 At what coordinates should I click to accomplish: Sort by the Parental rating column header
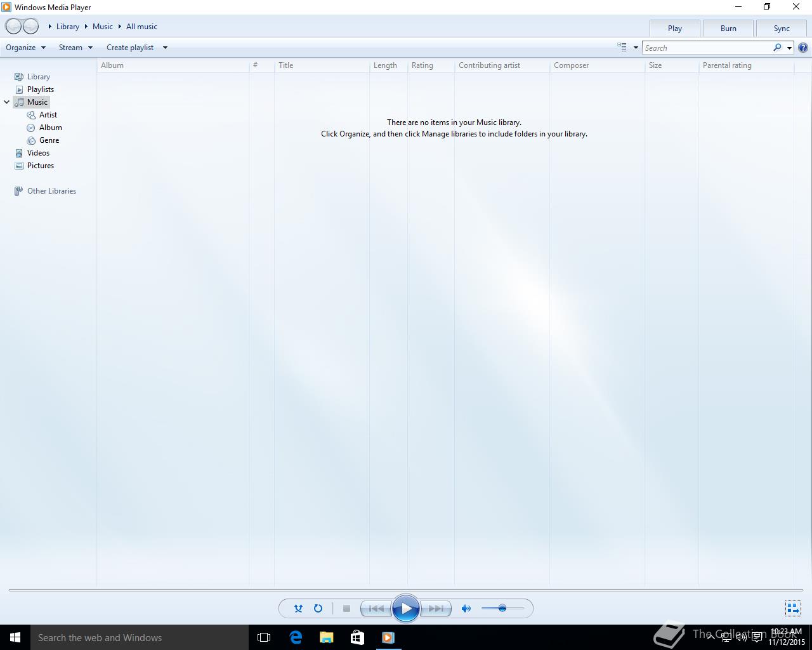click(x=746, y=65)
